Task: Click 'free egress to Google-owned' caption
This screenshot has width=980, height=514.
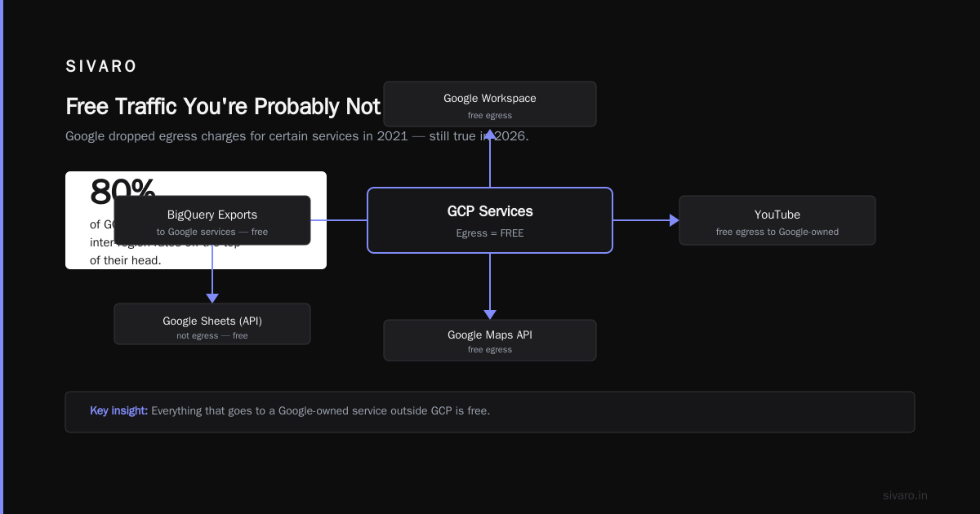Action: [x=777, y=232]
